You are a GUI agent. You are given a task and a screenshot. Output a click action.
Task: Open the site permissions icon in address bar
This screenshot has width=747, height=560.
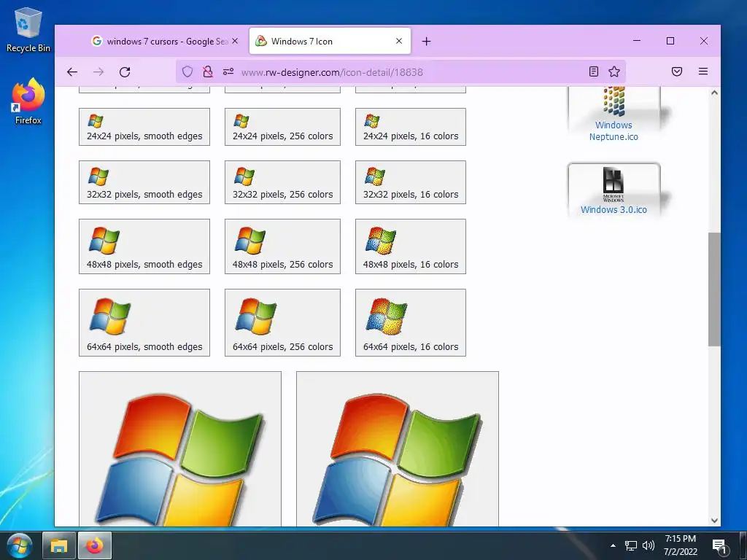228,72
